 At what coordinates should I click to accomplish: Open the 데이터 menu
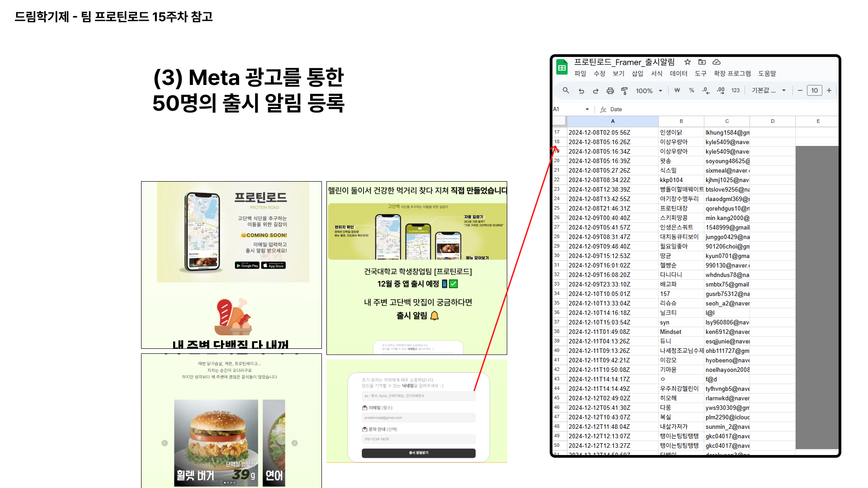[679, 74]
